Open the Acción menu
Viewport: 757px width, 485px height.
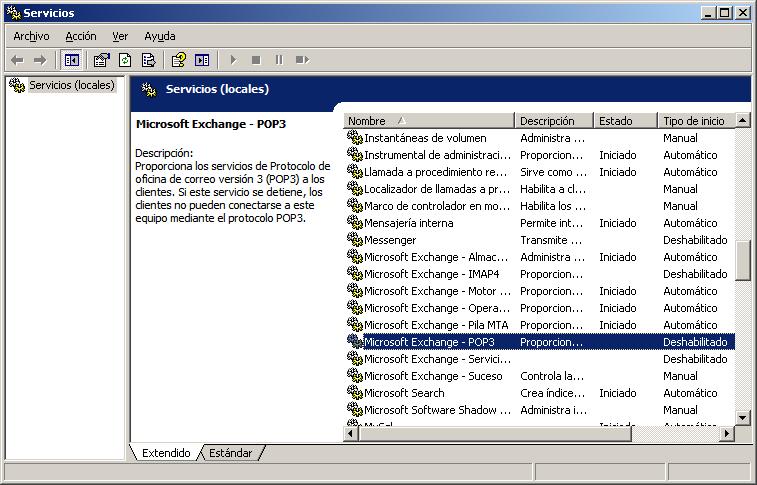(81, 36)
